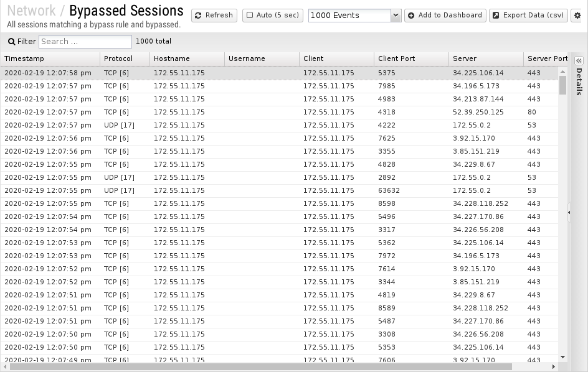
Task: Click the vertical scrollbar thumb
Action: tap(562, 85)
